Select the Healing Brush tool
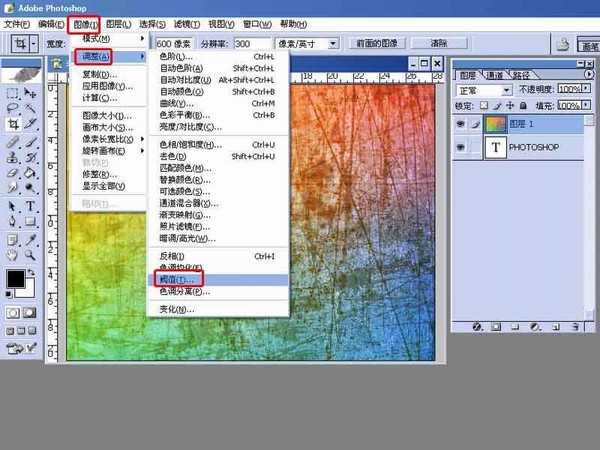The height and width of the screenshot is (450, 600). coord(12,142)
